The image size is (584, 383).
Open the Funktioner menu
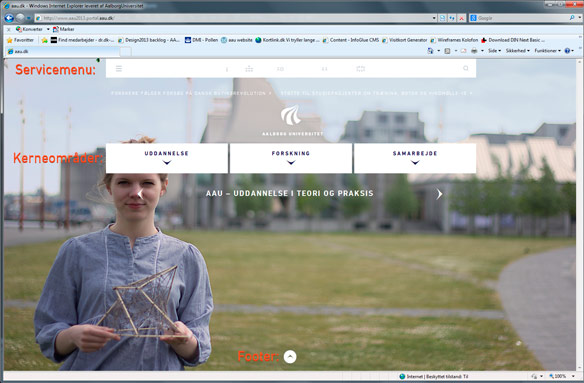pos(548,51)
